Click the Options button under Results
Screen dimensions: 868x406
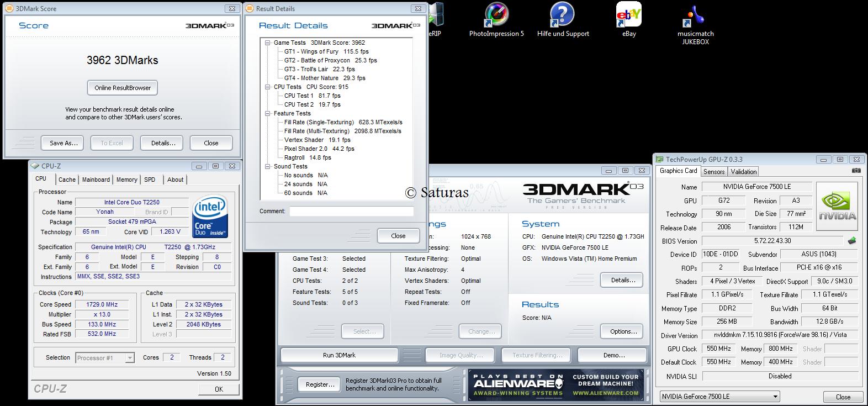623,331
